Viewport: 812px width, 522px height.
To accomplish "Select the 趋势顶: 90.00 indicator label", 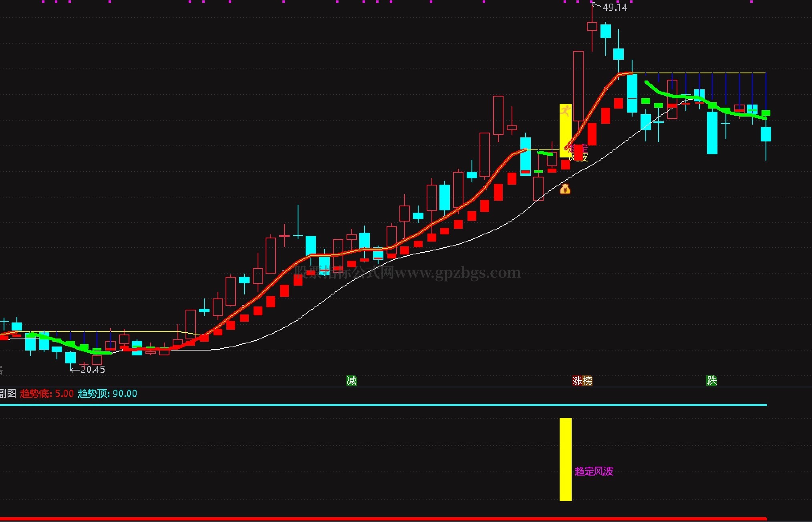I will 107,393.
